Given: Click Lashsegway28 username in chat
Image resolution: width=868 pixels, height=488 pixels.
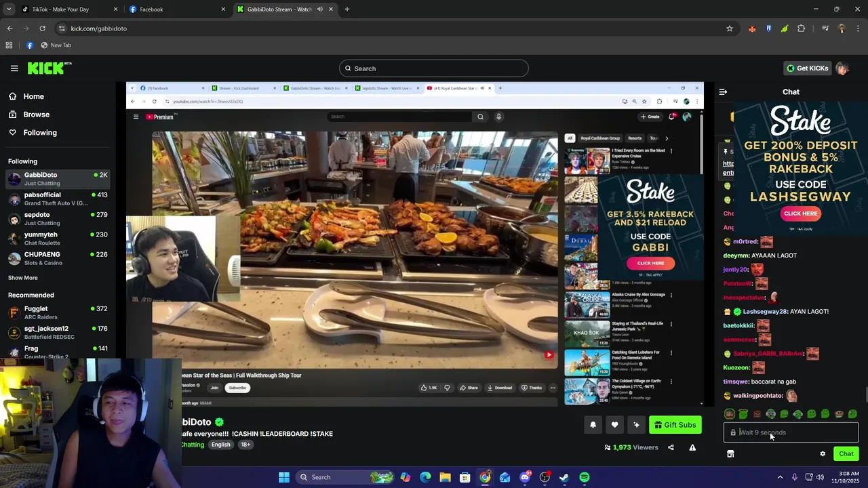Looking at the screenshot, I should pos(765,312).
